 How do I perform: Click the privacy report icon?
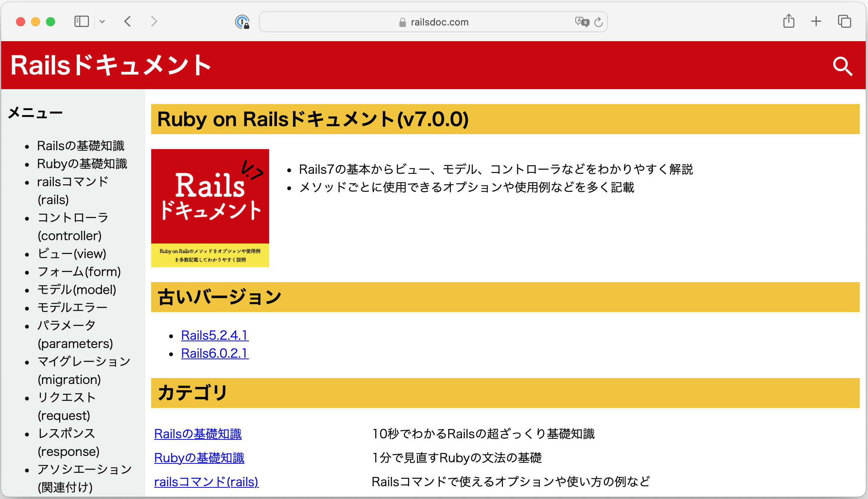(241, 21)
